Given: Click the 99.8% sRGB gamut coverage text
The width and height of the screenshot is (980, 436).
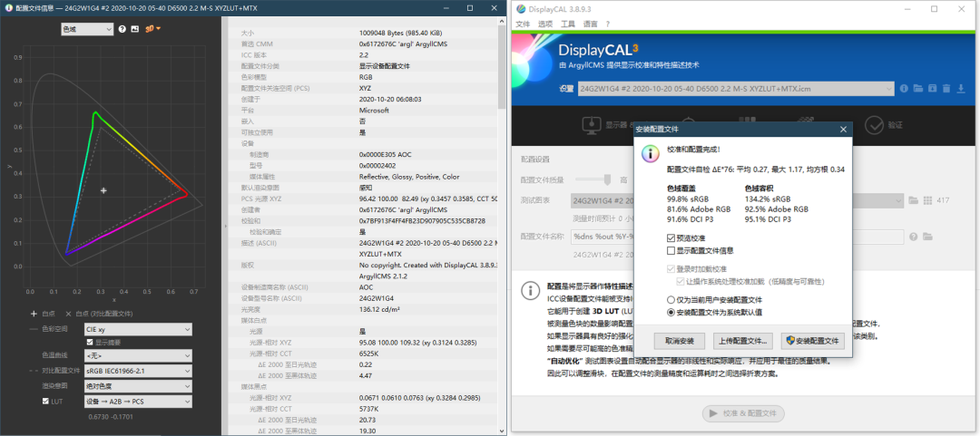Looking at the screenshot, I should (688, 199).
